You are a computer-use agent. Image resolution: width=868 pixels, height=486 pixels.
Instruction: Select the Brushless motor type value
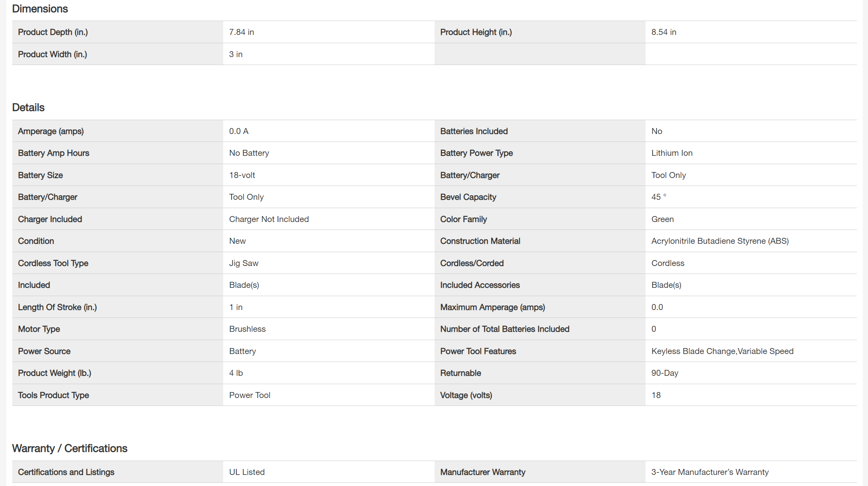coord(247,329)
